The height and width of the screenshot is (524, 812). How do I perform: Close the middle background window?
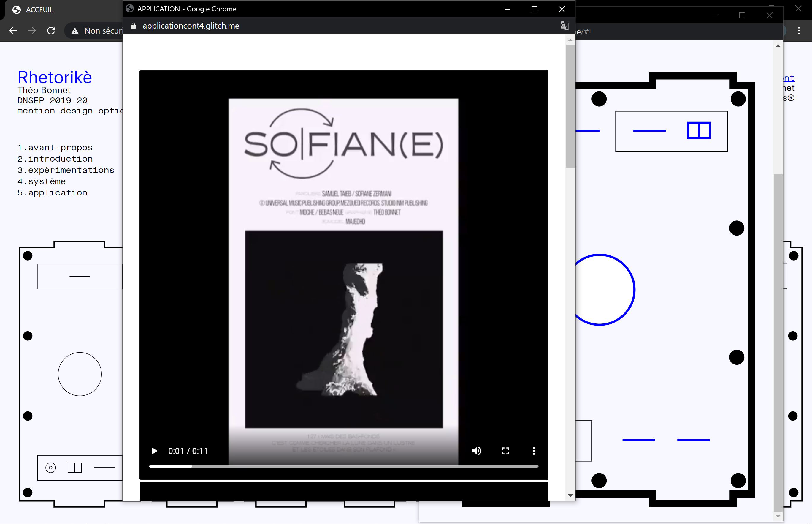click(770, 15)
